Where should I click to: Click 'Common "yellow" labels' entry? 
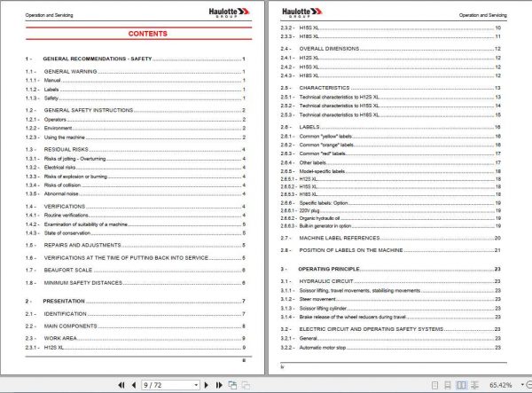(x=325, y=137)
